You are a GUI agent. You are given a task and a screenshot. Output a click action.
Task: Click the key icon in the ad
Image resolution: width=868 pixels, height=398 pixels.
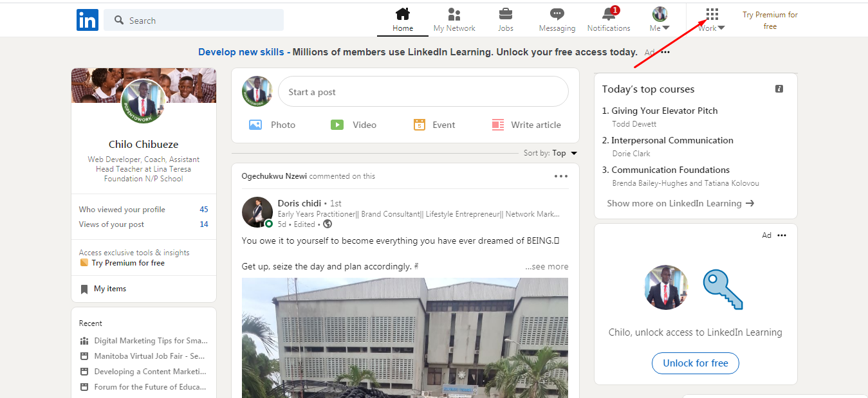pyautogui.click(x=723, y=289)
